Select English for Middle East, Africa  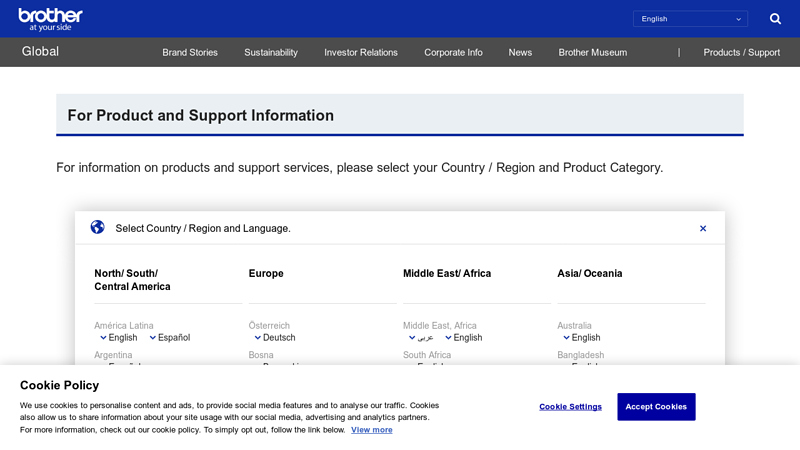tap(463, 338)
